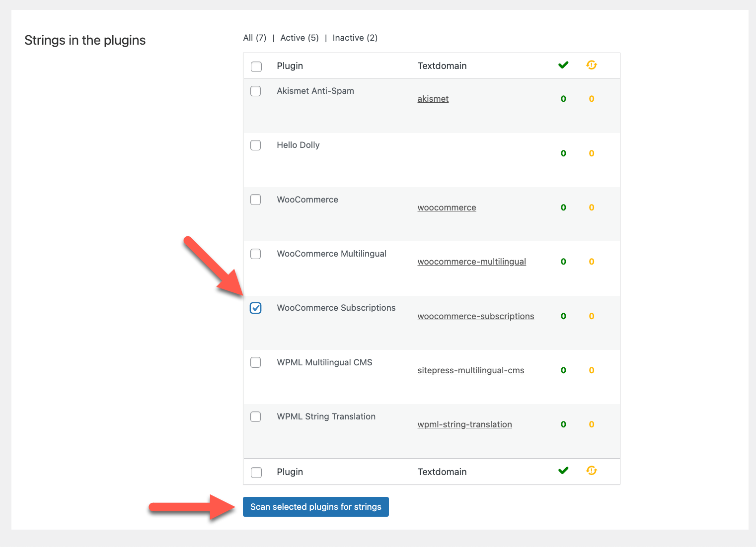The image size is (756, 547).
Task: Click the WooCommerce Multilingual plugin name
Action: (x=332, y=254)
